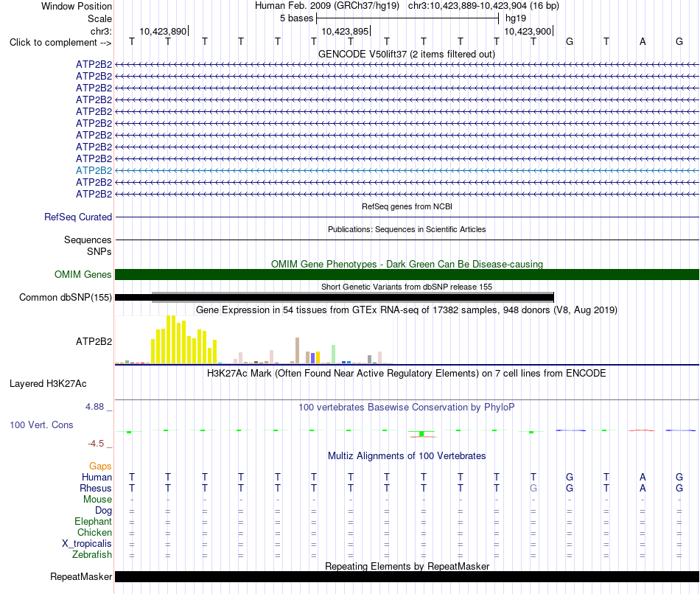Open the Common dbSNP(155) track label

point(66,298)
